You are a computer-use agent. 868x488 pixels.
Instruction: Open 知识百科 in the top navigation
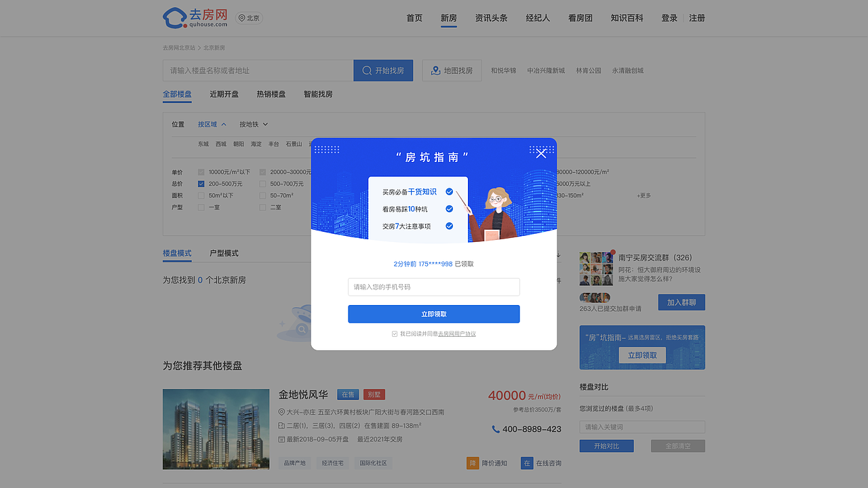(x=627, y=18)
